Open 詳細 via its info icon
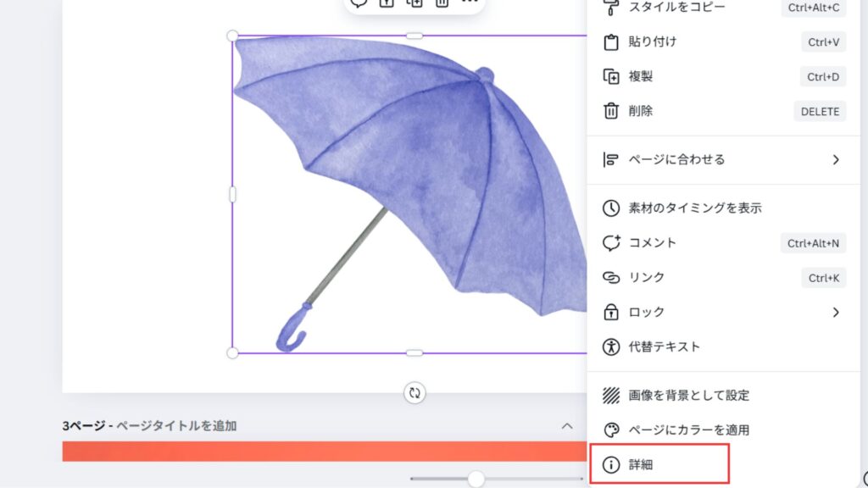868x488 pixels. coord(610,465)
